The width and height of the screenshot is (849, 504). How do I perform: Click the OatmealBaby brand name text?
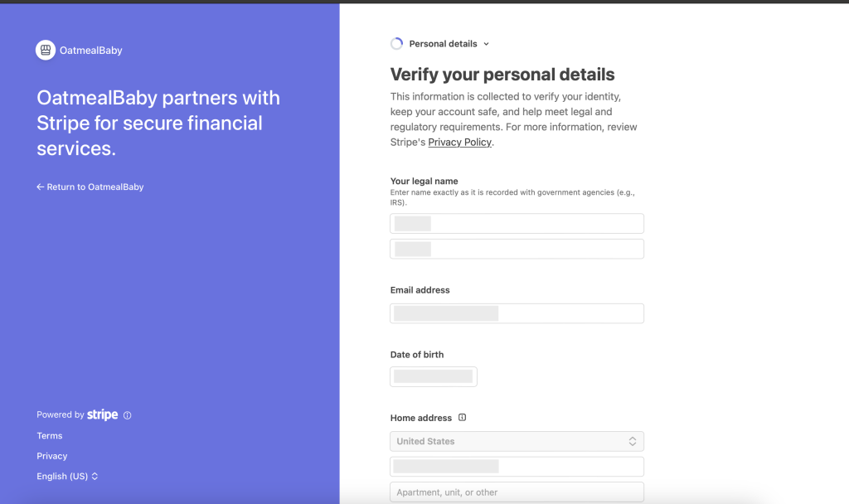[91, 51]
